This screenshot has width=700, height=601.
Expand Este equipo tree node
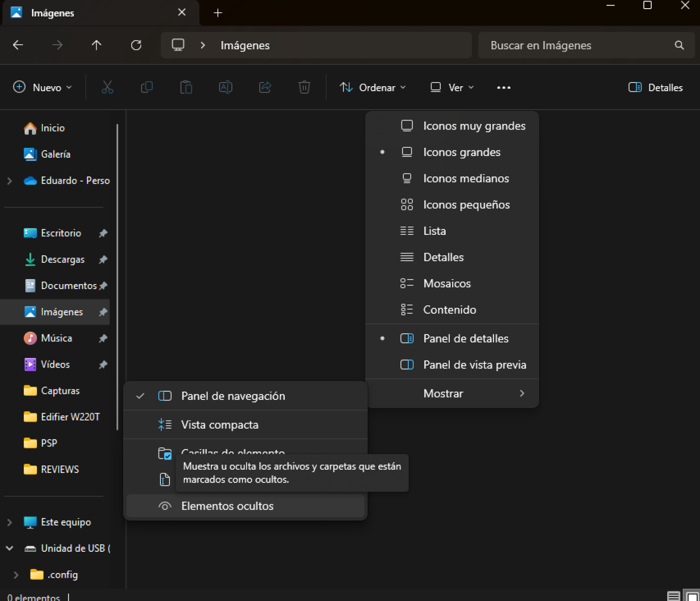[x=10, y=522]
